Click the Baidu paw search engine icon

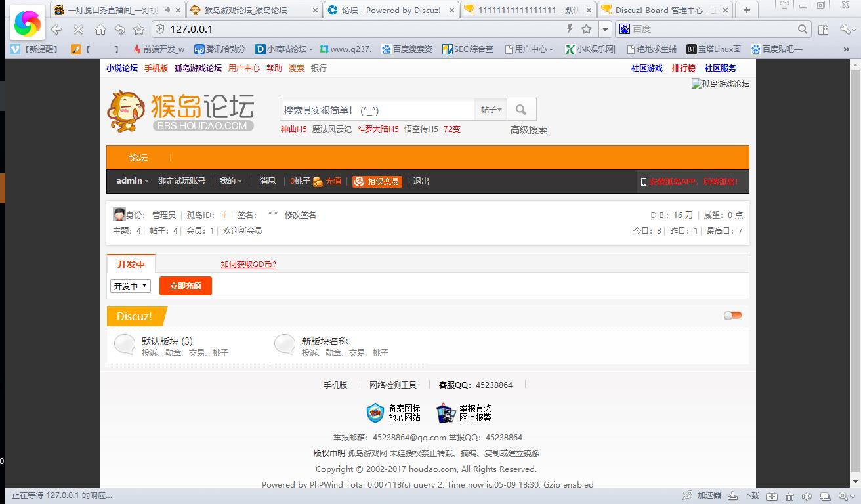(624, 29)
